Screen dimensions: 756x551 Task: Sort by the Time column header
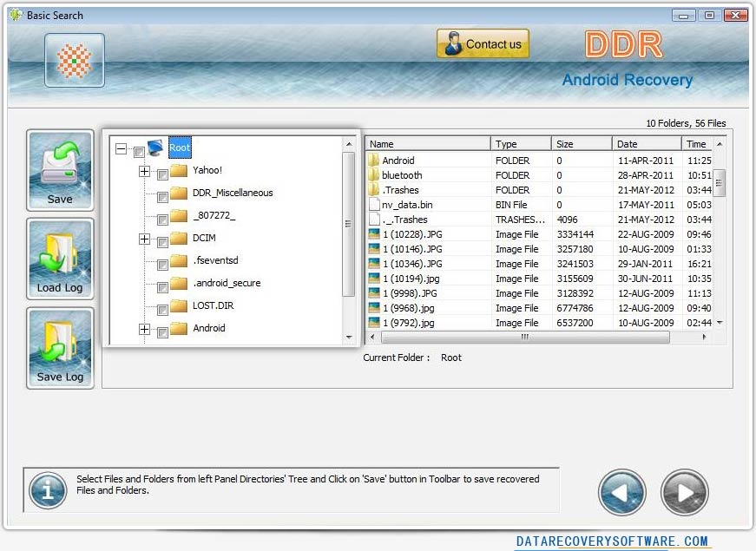pyautogui.click(x=697, y=144)
